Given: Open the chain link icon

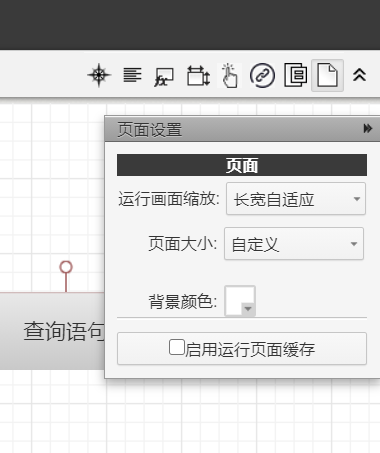Looking at the screenshot, I should 262,76.
